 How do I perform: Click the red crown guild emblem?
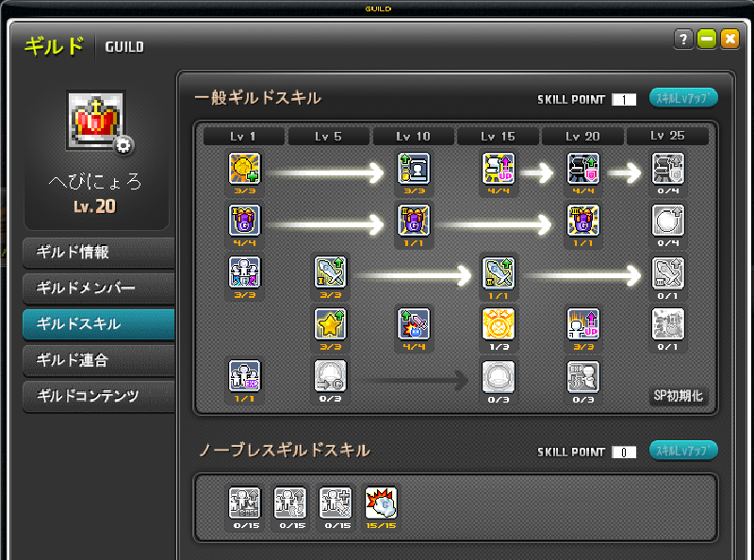click(95, 122)
